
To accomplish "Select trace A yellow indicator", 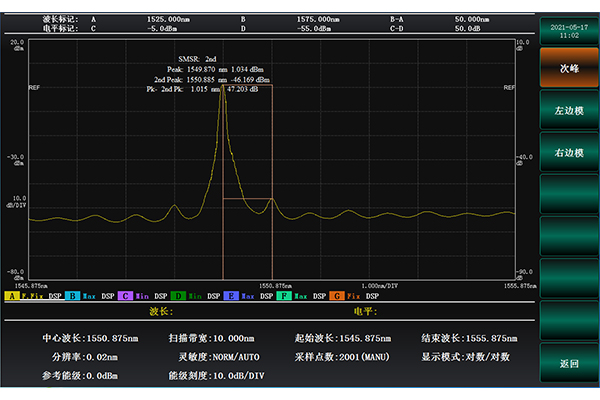I will pos(11,296).
